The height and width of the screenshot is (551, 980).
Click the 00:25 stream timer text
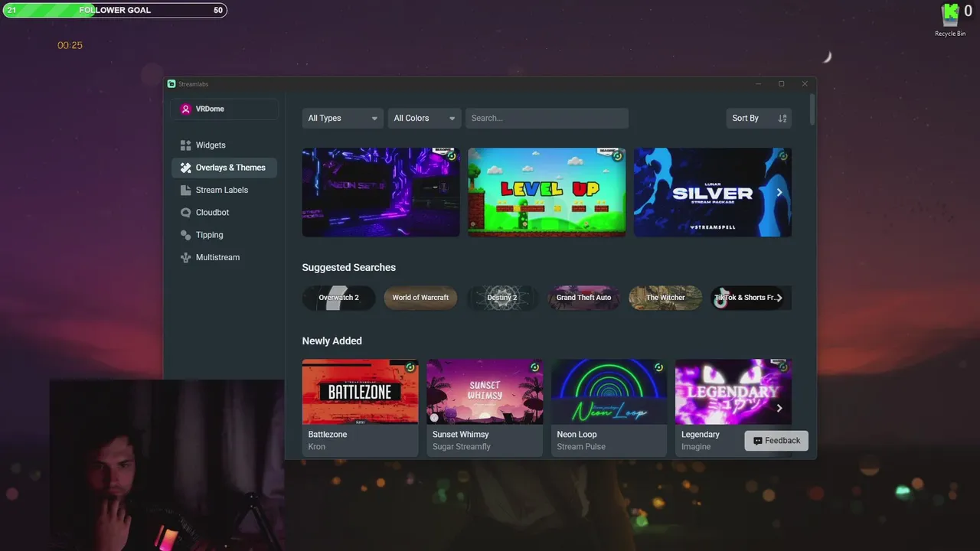70,46
